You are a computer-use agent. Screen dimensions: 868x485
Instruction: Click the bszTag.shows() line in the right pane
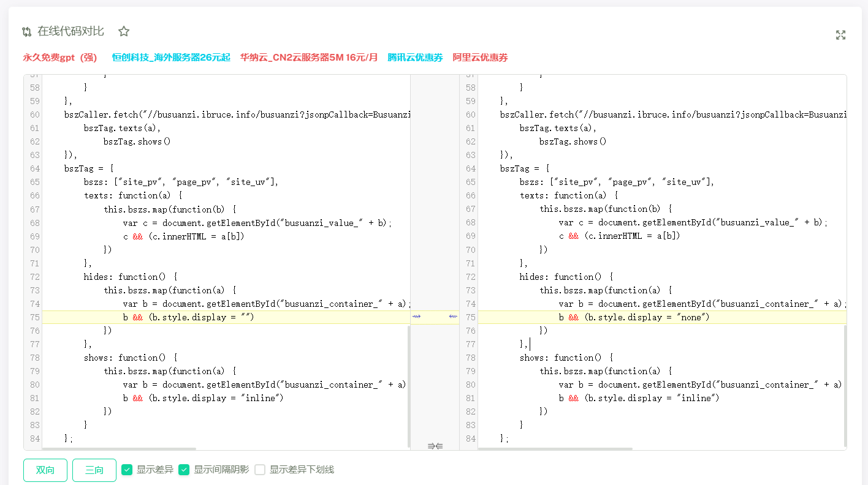point(573,141)
